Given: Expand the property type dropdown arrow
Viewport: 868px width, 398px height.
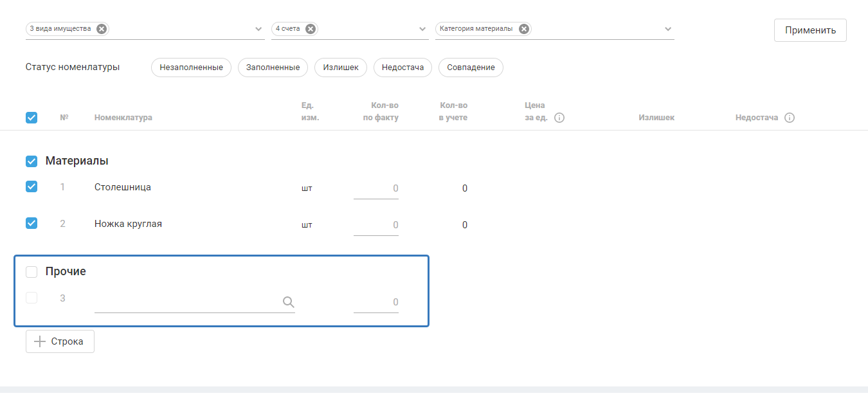Looking at the screenshot, I should [x=258, y=29].
